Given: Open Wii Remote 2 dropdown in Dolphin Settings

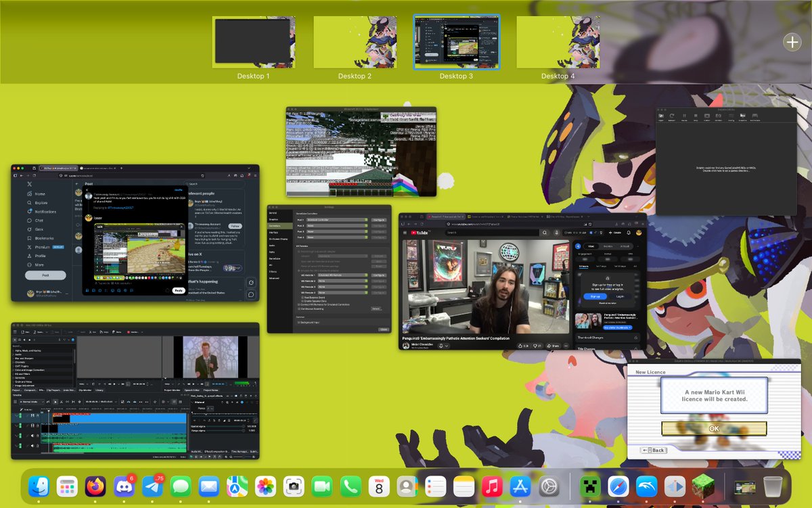Looking at the screenshot, I should click(343, 281).
